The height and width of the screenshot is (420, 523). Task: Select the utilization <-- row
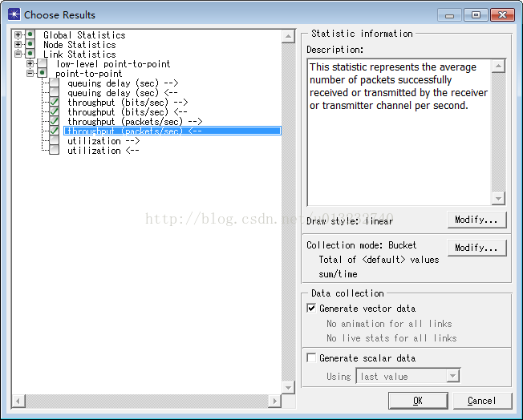(x=103, y=151)
